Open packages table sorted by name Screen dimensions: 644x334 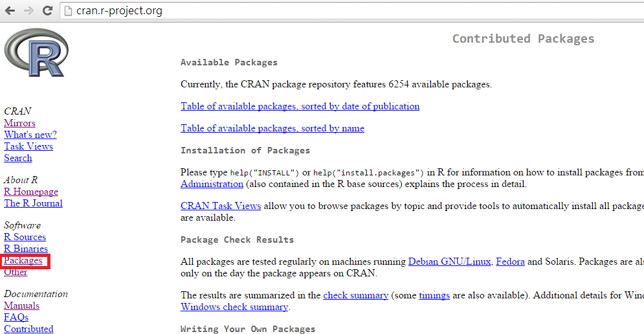click(272, 128)
